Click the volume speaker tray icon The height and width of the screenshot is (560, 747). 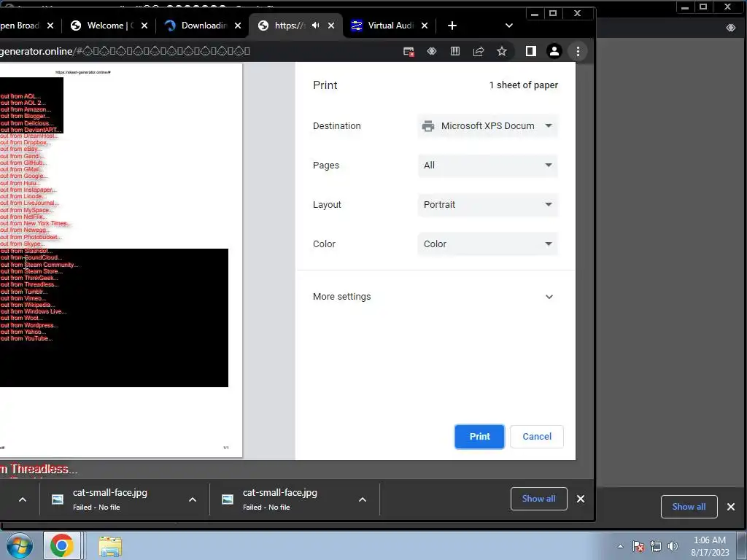pos(673,546)
